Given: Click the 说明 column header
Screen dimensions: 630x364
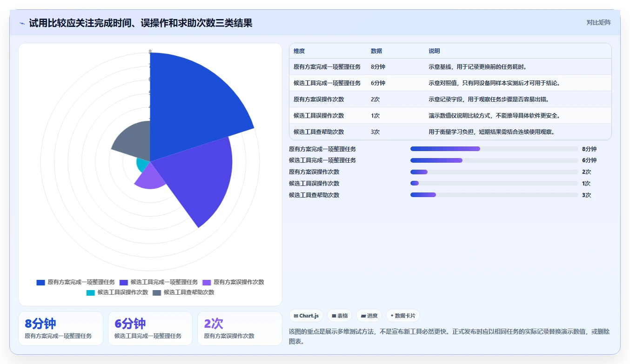Looking at the screenshot, I should (434, 51).
